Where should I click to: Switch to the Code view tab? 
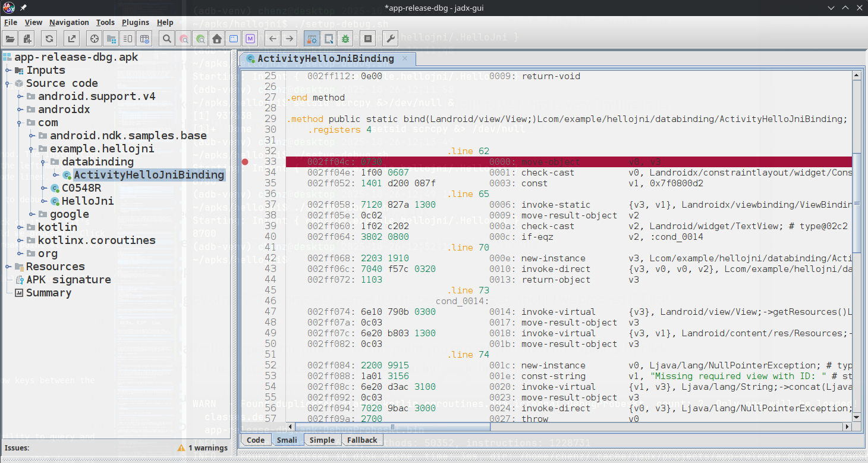pos(255,440)
